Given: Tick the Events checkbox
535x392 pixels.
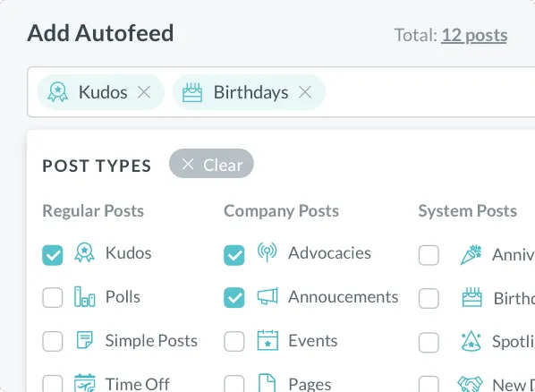Looking at the screenshot, I should [x=234, y=341].
